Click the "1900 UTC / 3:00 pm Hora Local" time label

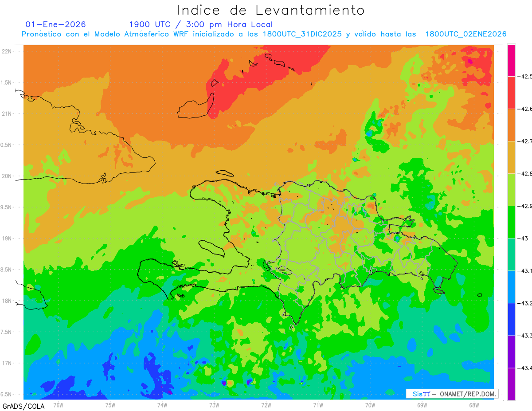tap(201, 24)
